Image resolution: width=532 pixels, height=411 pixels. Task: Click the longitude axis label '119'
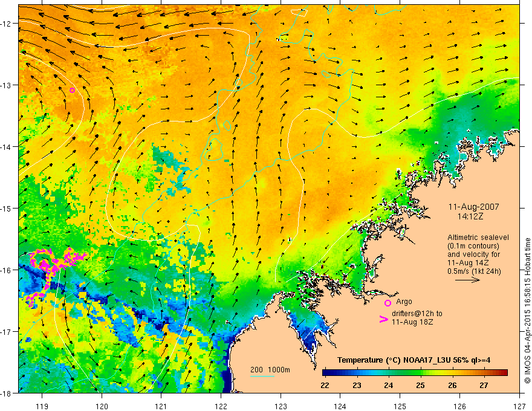coord(42,406)
